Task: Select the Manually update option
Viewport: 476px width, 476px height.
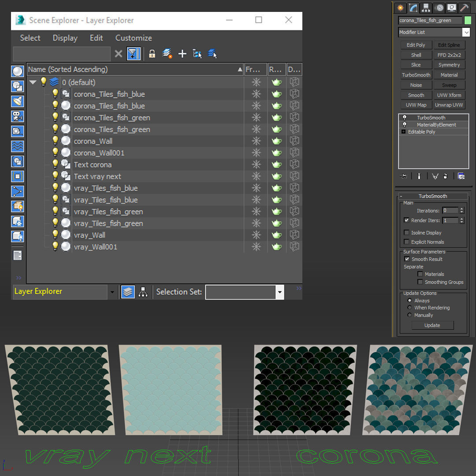Action: 409,315
